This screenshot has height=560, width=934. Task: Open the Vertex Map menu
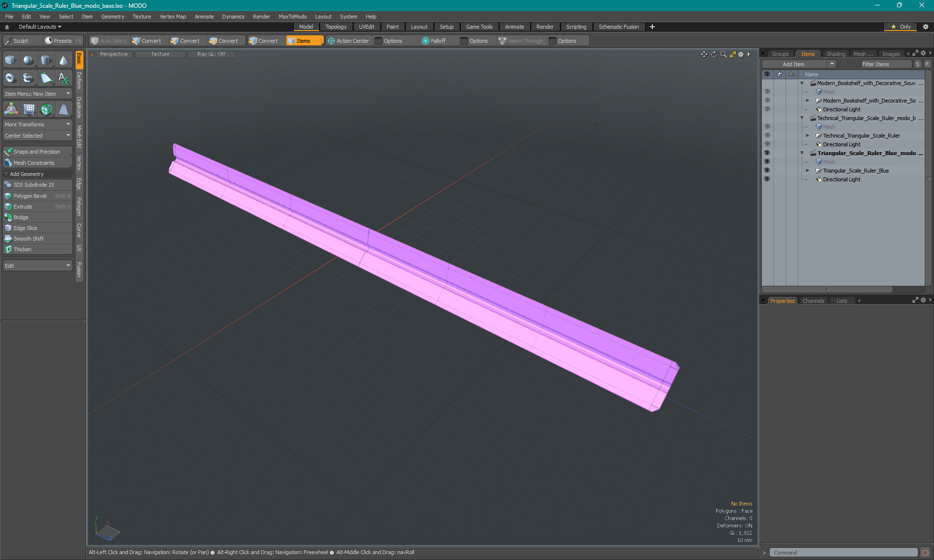click(x=173, y=17)
